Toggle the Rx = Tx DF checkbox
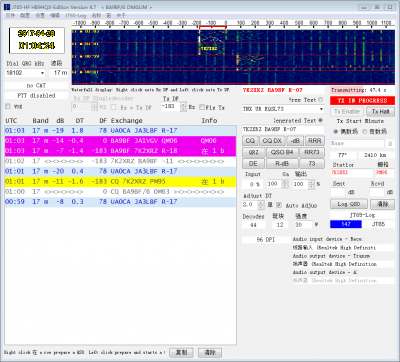The width and height of the screenshot is (400, 362). coord(113,107)
